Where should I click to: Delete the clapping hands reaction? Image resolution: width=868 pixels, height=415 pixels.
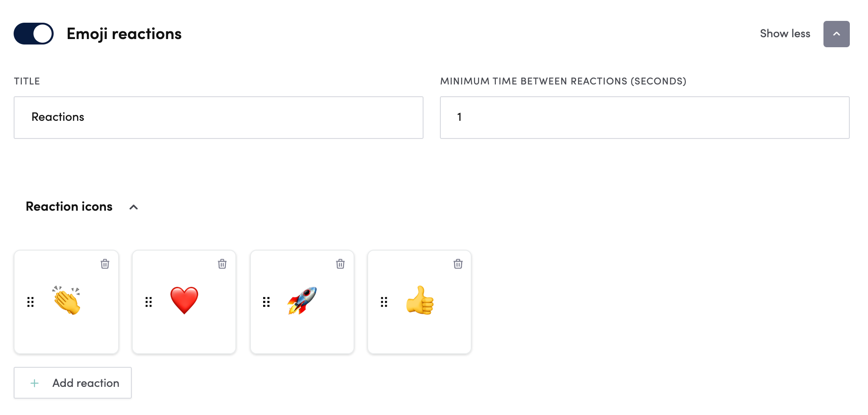pyautogui.click(x=105, y=264)
